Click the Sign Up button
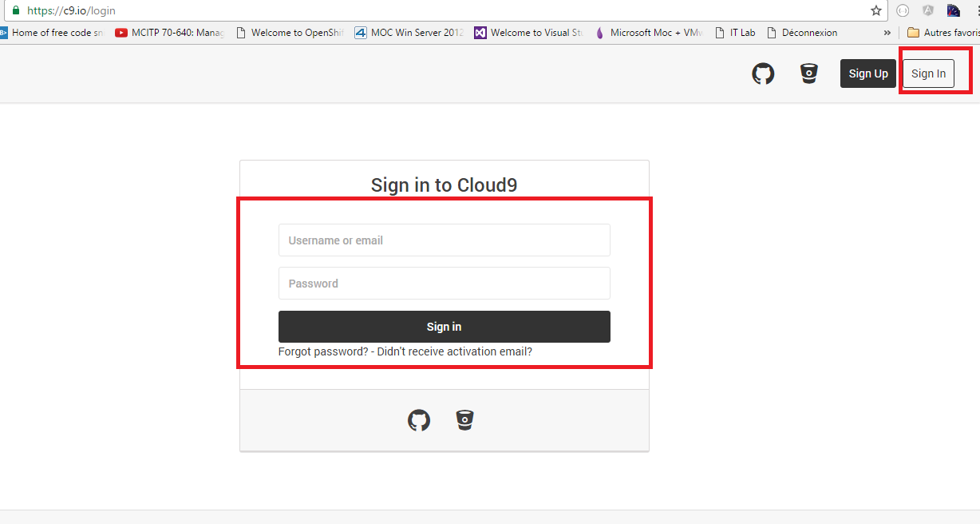 pos(868,73)
